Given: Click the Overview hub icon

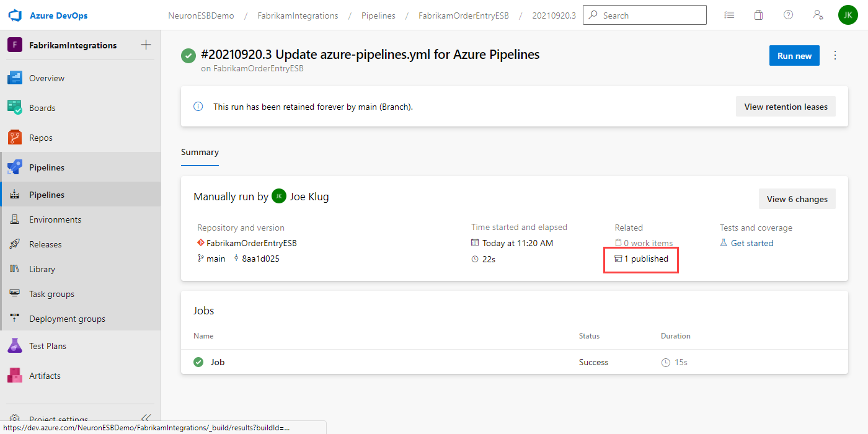Looking at the screenshot, I should 15,78.
